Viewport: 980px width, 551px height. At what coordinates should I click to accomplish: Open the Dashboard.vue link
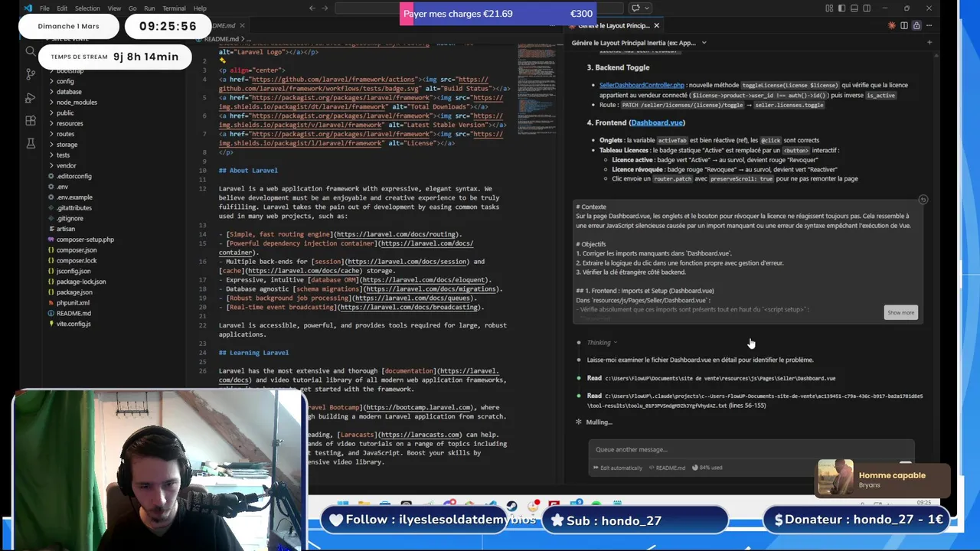point(657,122)
